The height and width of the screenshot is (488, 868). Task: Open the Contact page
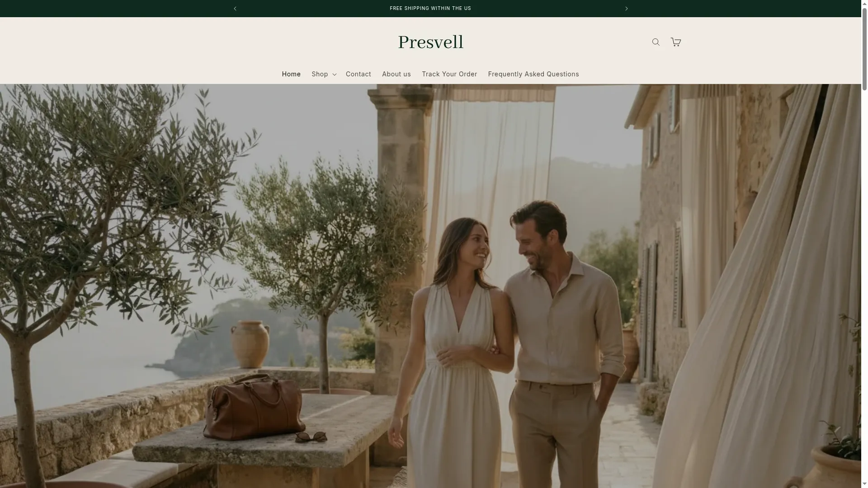coord(358,74)
